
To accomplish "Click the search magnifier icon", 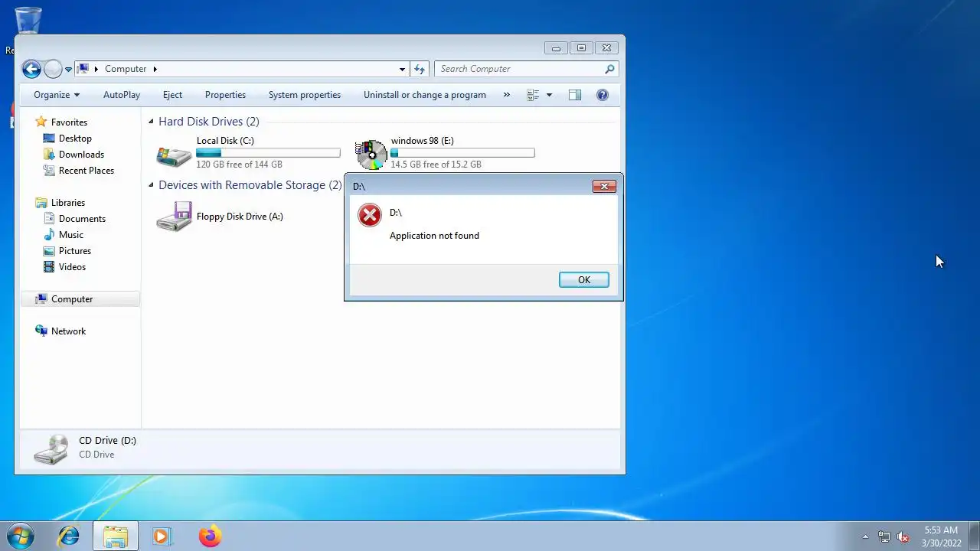I will pyautogui.click(x=609, y=69).
